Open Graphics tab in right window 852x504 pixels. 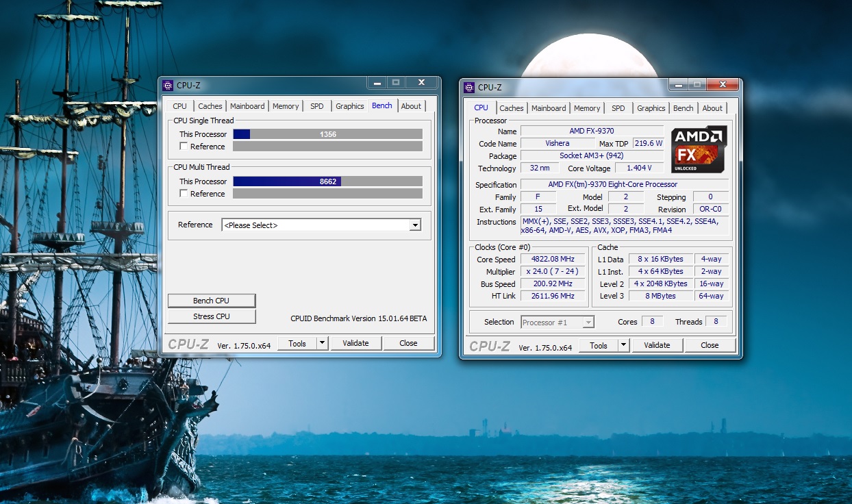651,108
